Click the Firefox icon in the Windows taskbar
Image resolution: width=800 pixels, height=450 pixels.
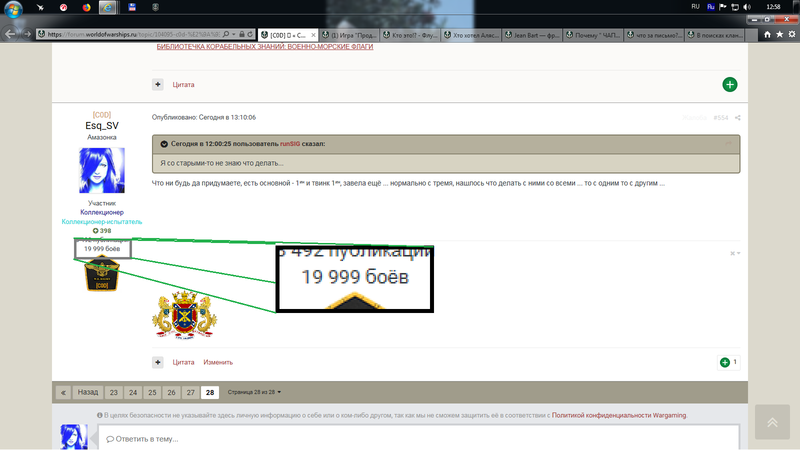tap(84, 7)
